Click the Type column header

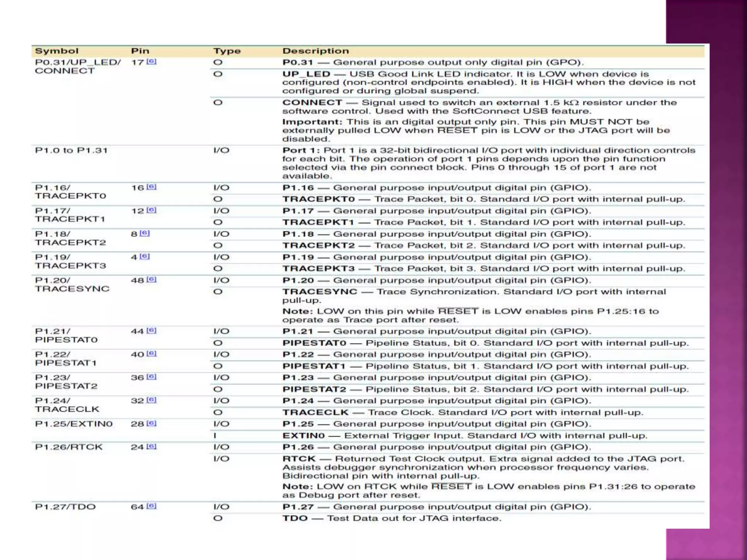[x=227, y=51]
